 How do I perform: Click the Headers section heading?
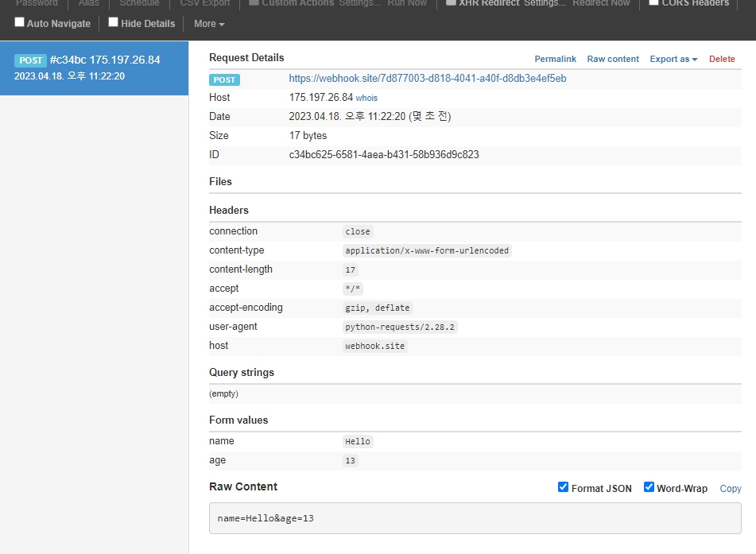pos(228,210)
